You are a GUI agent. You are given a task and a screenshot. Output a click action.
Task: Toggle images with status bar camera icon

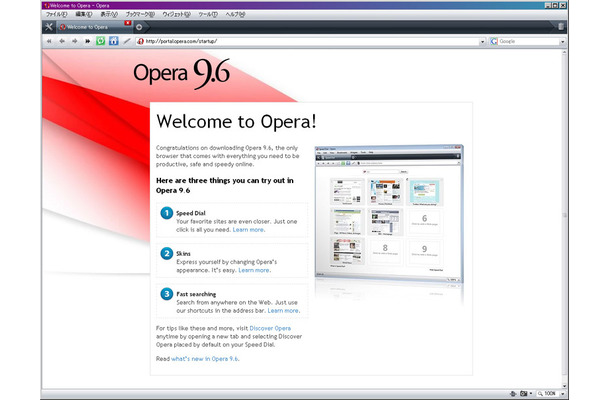524,394
